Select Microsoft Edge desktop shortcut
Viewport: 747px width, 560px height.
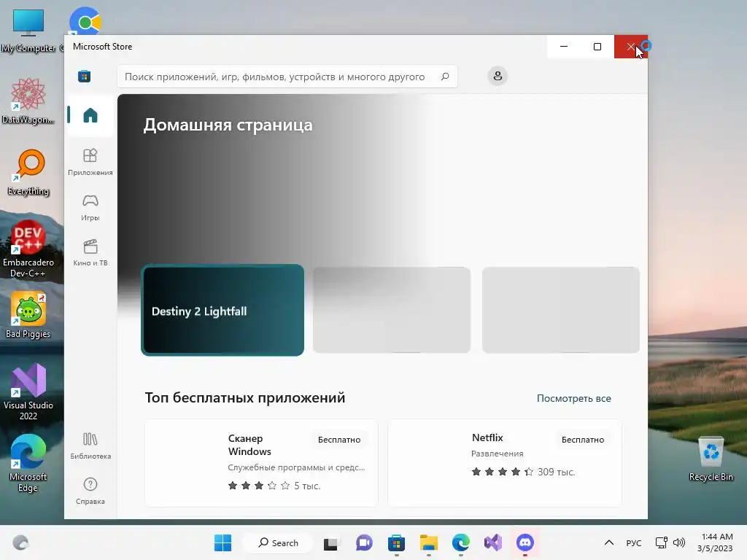pyautogui.click(x=28, y=463)
